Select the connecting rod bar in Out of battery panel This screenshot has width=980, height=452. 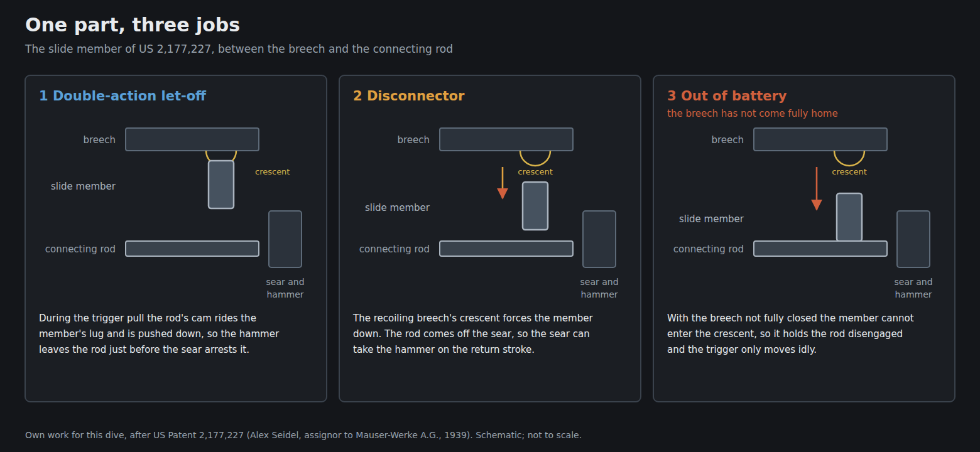(820, 249)
